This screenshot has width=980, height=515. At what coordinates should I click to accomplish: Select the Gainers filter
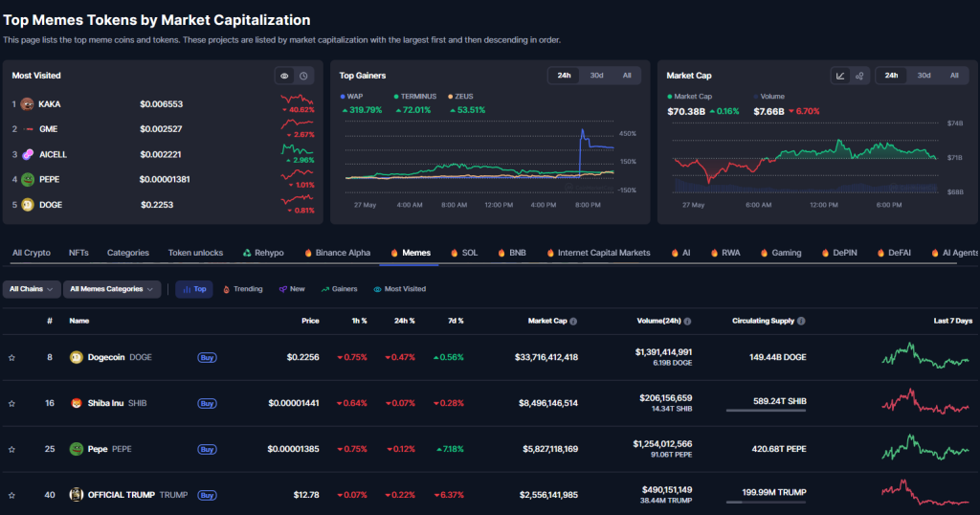tap(340, 289)
